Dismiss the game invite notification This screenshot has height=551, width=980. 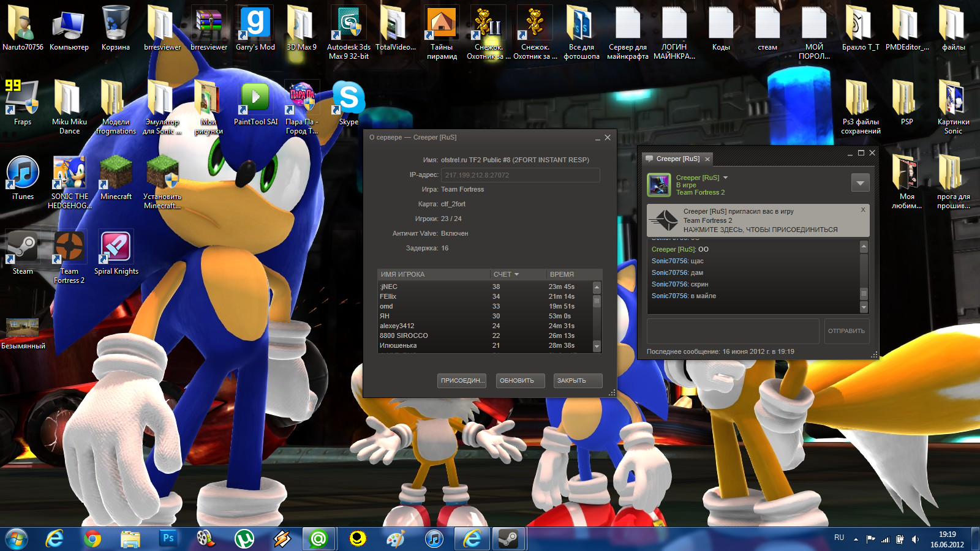(x=863, y=209)
